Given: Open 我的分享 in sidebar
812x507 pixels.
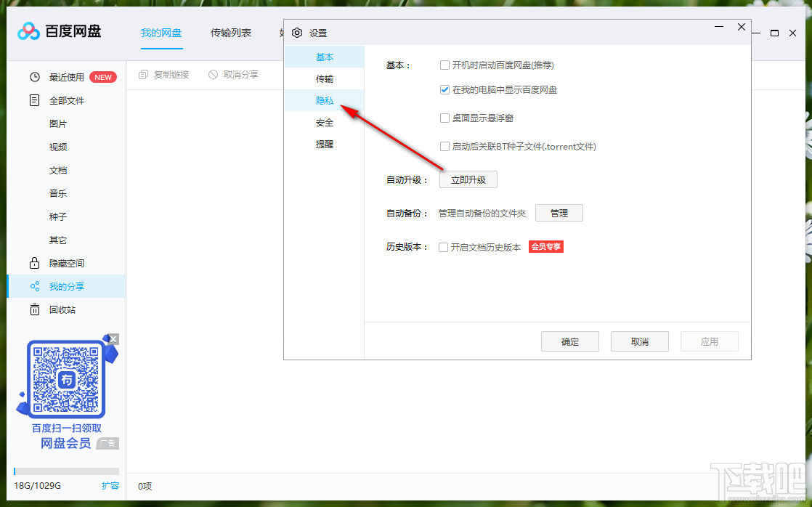Looking at the screenshot, I should 66,286.
